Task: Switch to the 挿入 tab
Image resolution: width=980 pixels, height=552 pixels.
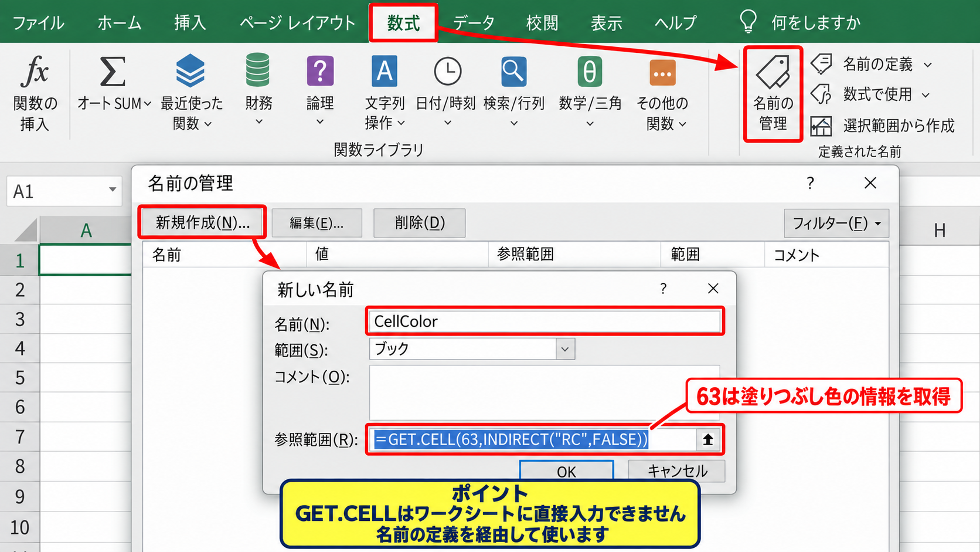Action: 190,23
